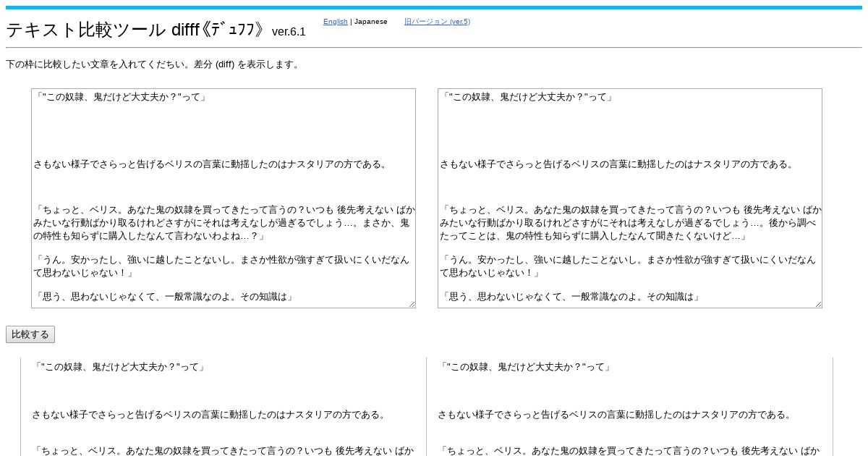The width and height of the screenshot is (868, 456).
Task: Switch language to English
Action: point(335,22)
